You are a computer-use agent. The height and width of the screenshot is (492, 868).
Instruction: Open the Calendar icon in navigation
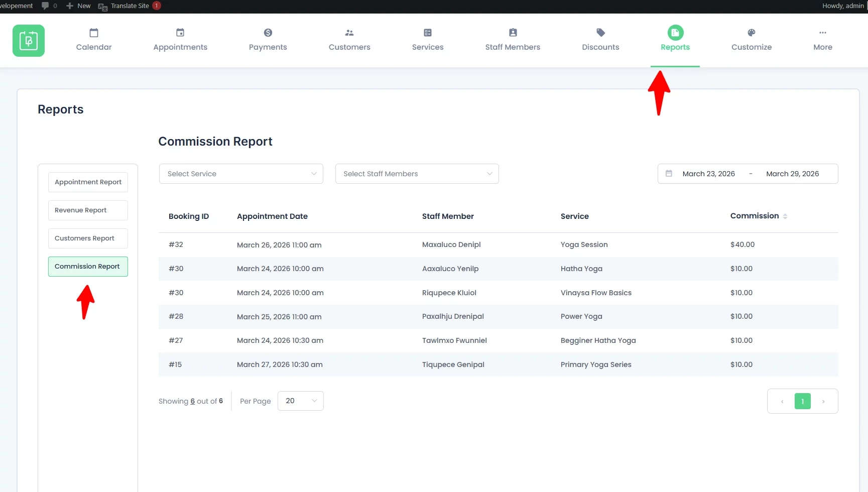[94, 33]
